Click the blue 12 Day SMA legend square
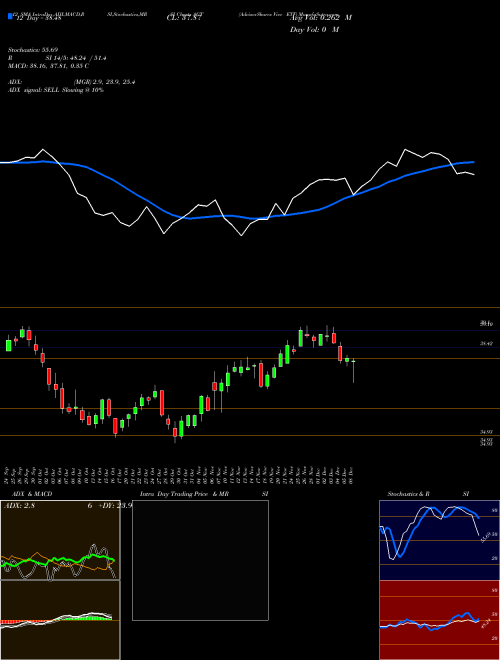 (x=10, y=16)
